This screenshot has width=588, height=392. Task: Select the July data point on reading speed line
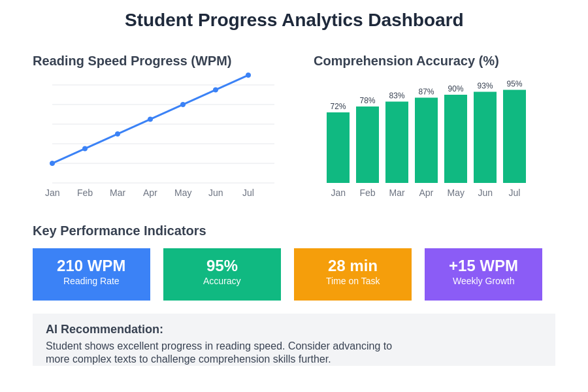pyautogui.click(x=248, y=75)
